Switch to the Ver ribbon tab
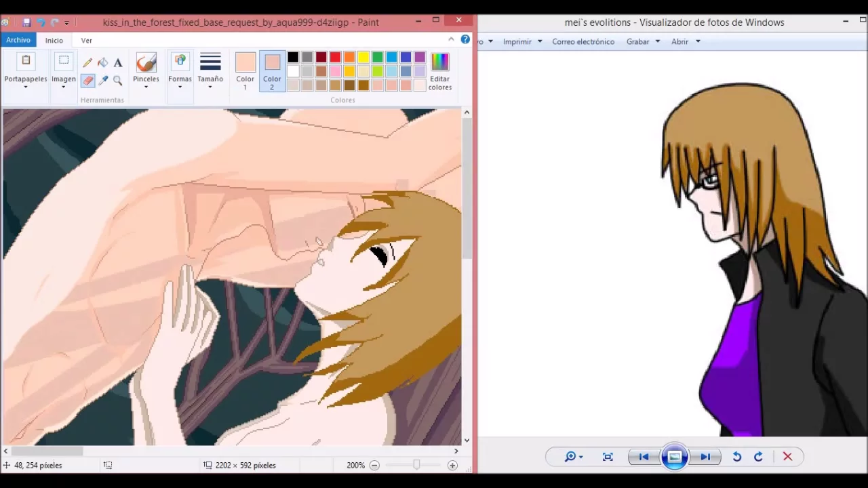This screenshot has height=488, width=868. [x=87, y=40]
